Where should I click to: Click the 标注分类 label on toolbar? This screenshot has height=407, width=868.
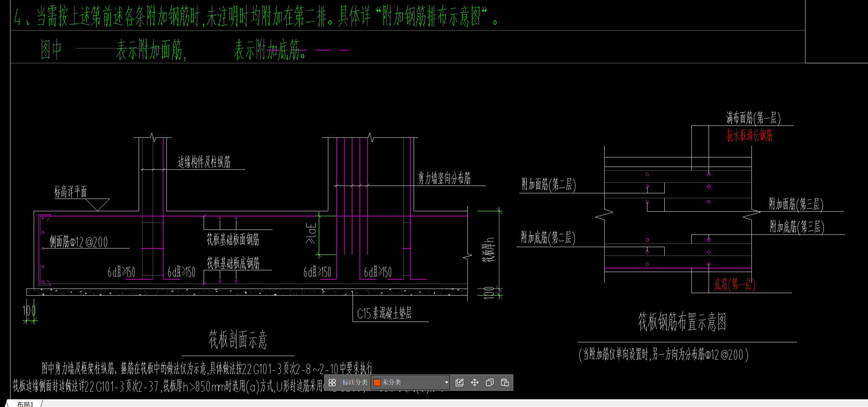click(x=355, y=382)
